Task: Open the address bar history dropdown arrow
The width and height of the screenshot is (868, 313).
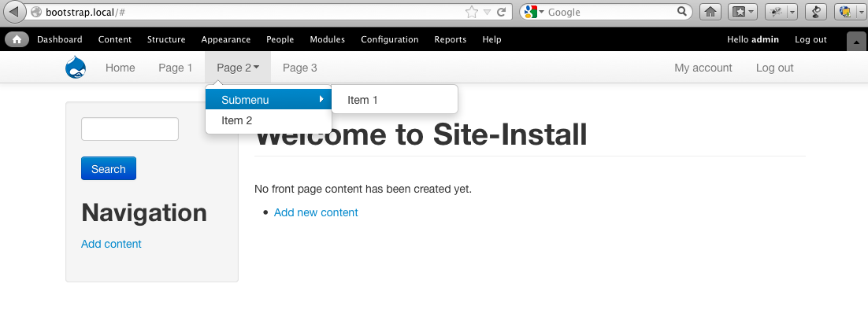Action: point(487,12)
